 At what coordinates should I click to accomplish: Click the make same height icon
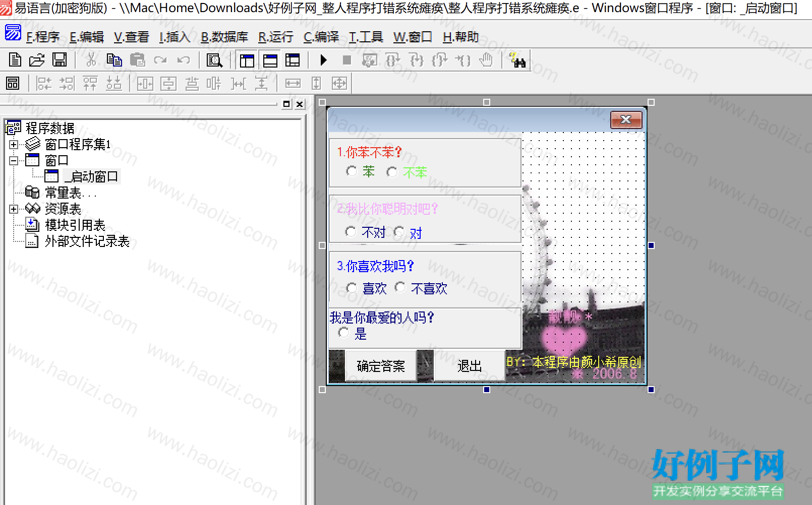click(316, 83)
